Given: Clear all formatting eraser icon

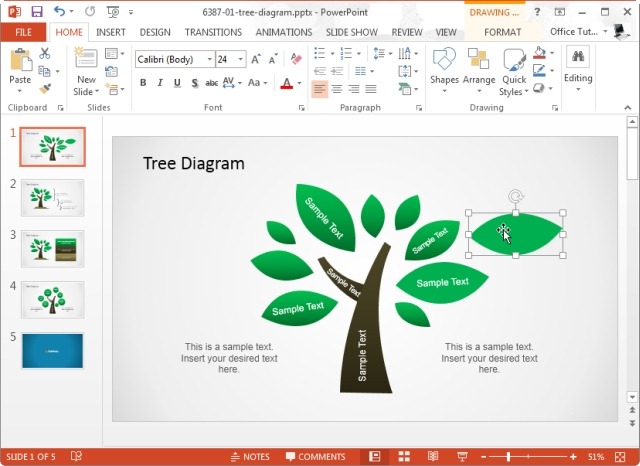Looking at the screenshot, I should [x=296, y=59].
